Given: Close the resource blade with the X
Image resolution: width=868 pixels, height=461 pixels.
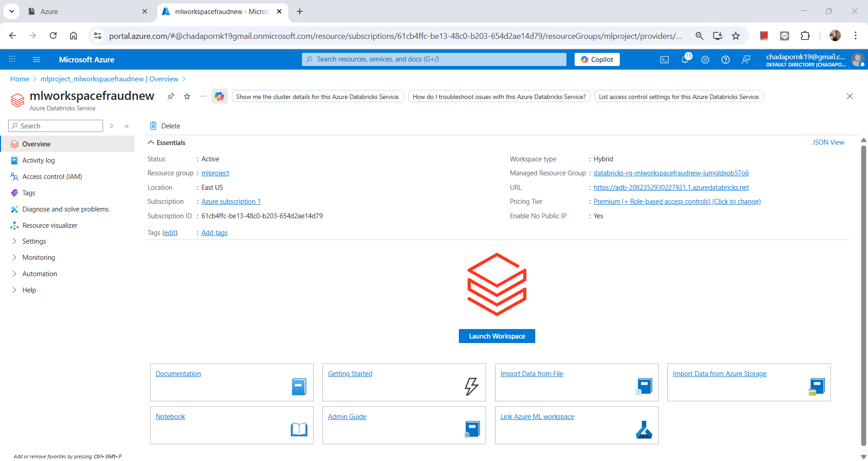Looking at the screenshot, I should (x=850, y=96).
